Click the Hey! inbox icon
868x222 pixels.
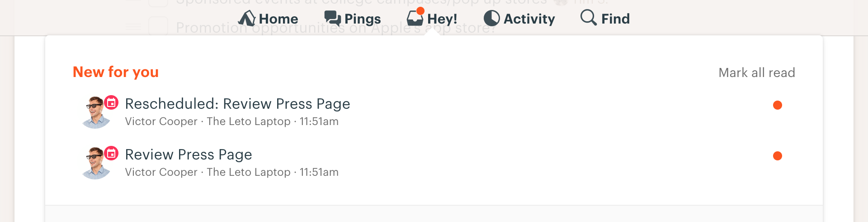coord(415,18)
